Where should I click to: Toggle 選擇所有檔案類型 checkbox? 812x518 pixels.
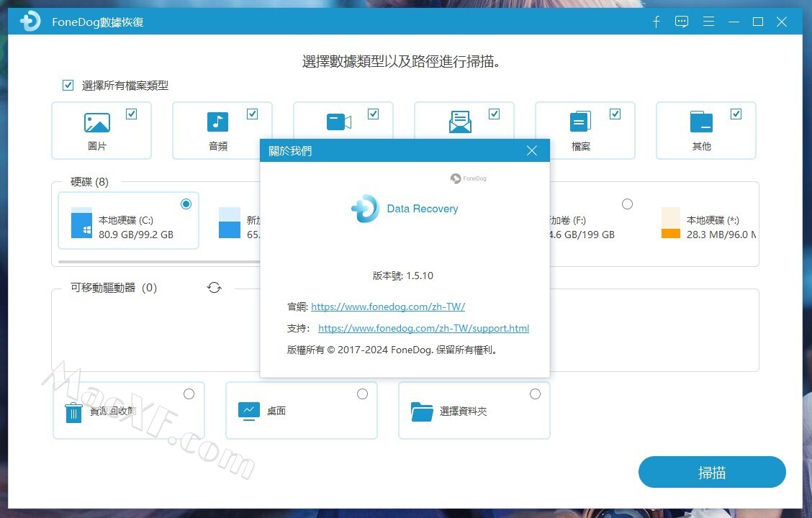tap(68, 85)
